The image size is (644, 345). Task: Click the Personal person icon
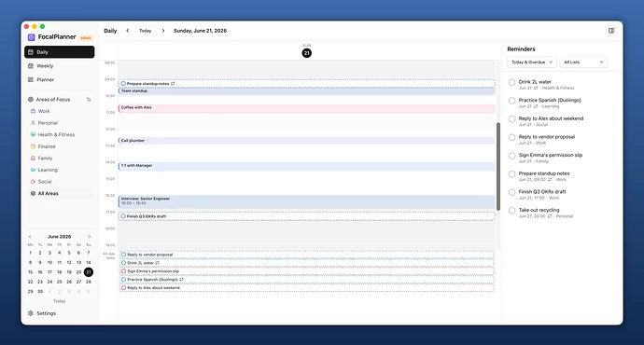tap(33, 123)
